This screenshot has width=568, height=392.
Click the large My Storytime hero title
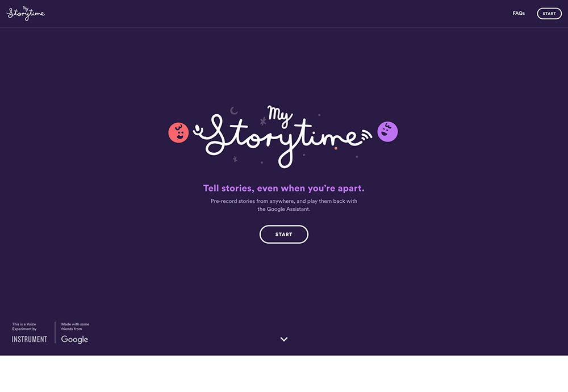point(283,137)
